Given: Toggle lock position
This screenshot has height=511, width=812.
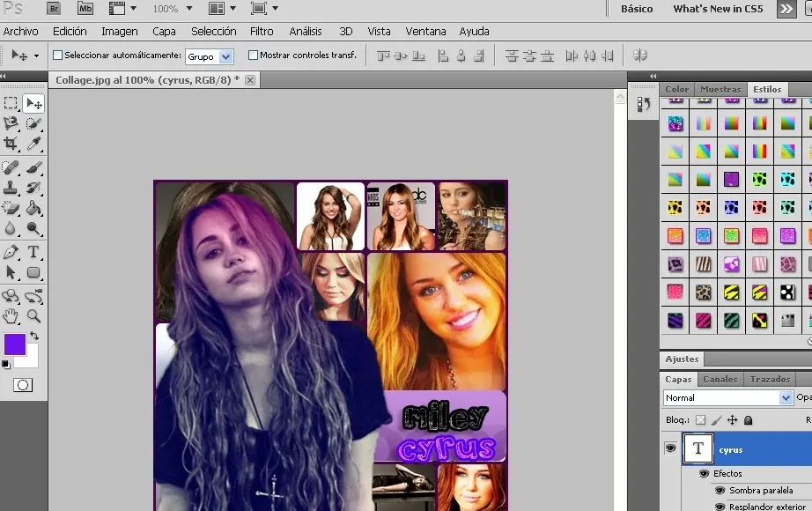Looking at the screenshot, I should 732,420.
